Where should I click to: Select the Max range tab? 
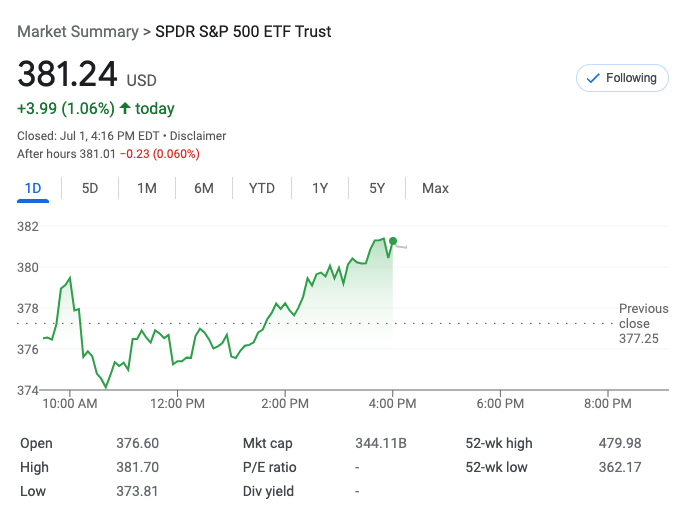point(435,188)
